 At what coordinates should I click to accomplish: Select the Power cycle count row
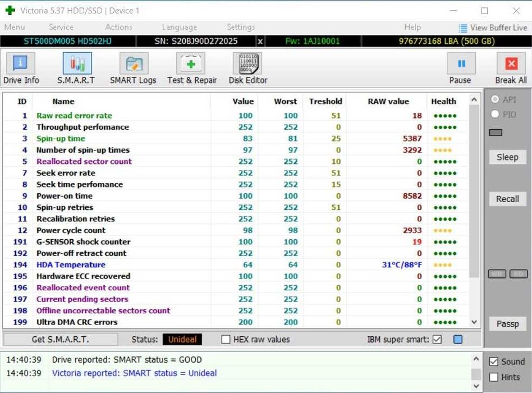tap(236, 230)
